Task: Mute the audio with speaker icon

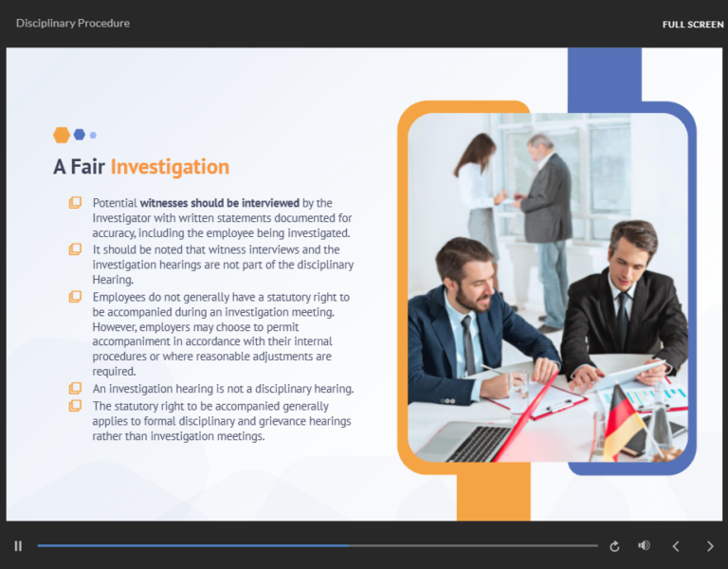Action: point(644,545)
